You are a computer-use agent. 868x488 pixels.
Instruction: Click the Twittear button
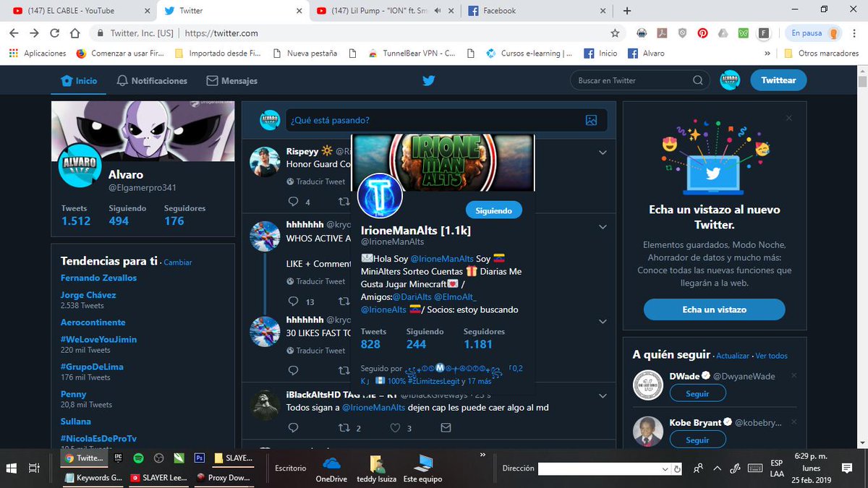tap(778, 80)
